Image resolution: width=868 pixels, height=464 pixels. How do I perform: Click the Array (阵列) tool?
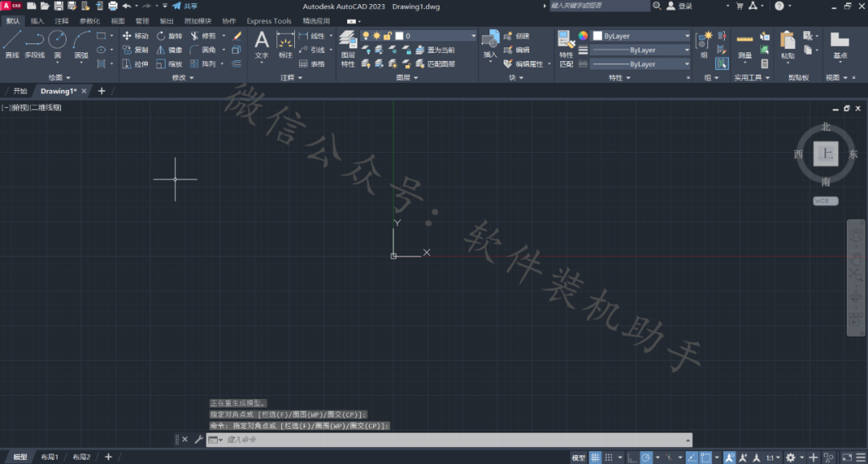tap(203, 64)
